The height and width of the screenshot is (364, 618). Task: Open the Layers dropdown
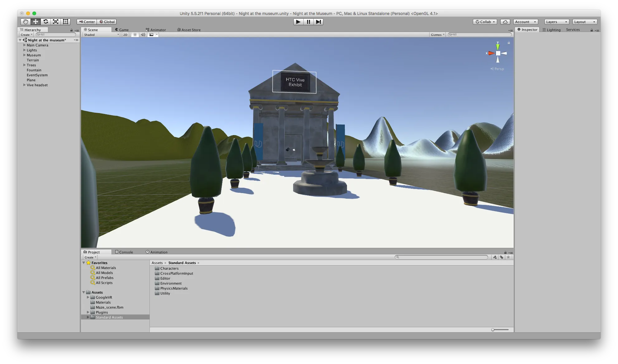click(x=556, y=22)
